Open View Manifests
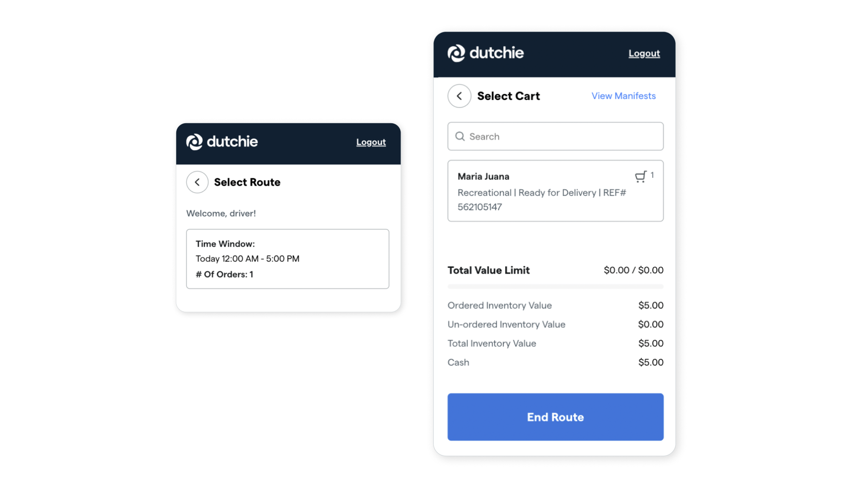Image resolution: width=868 pixels, height=488 pixels. [623, 96]
